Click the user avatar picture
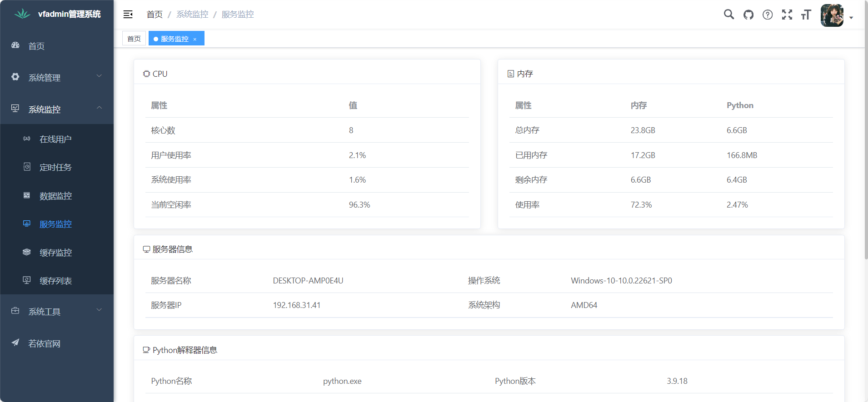 (x=832, y=15)
